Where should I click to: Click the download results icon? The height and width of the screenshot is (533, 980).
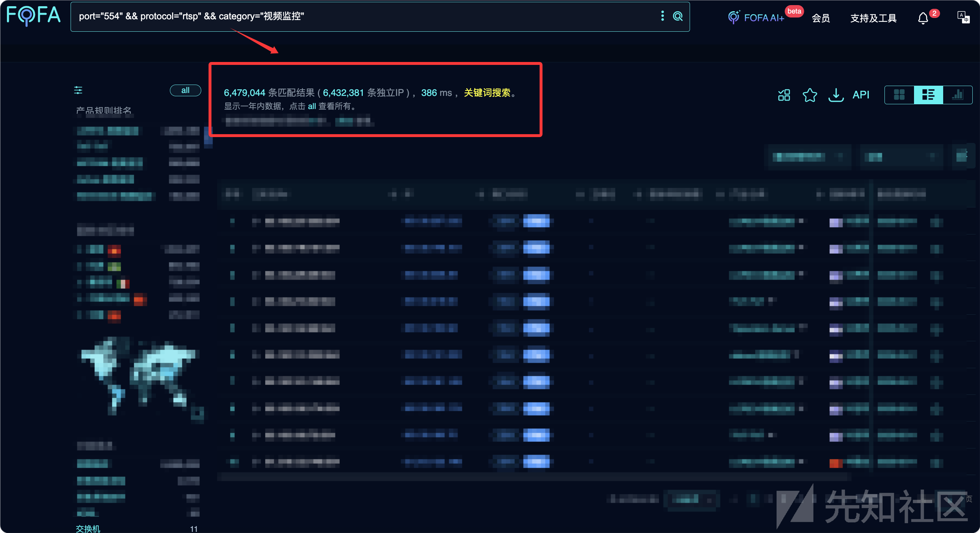(x=836, y=95)
